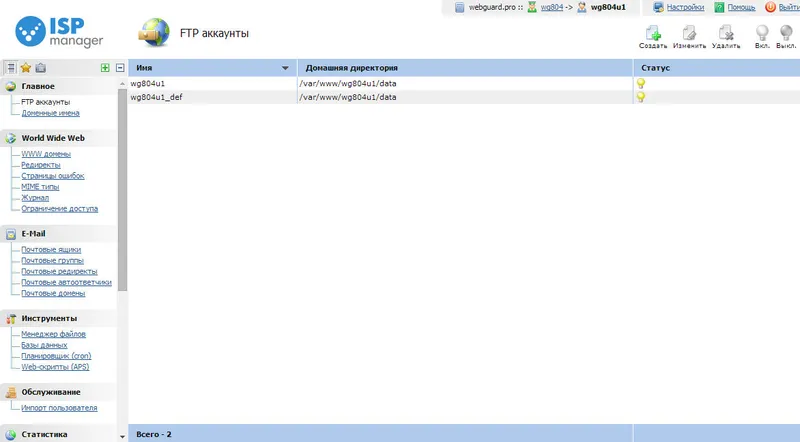
Task: Click the Помощь link
Action: coord(741,7)
